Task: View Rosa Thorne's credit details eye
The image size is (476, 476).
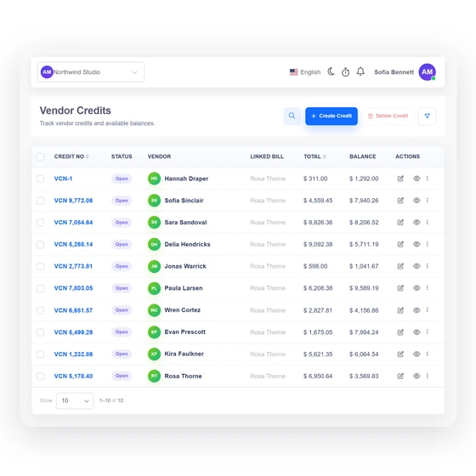Action: (416, 376)
